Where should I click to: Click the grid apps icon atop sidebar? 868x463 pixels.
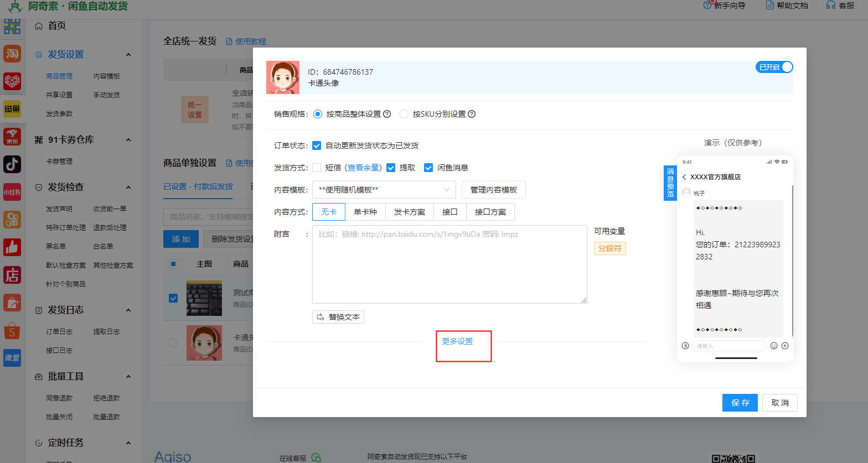[x=12, y=26]
